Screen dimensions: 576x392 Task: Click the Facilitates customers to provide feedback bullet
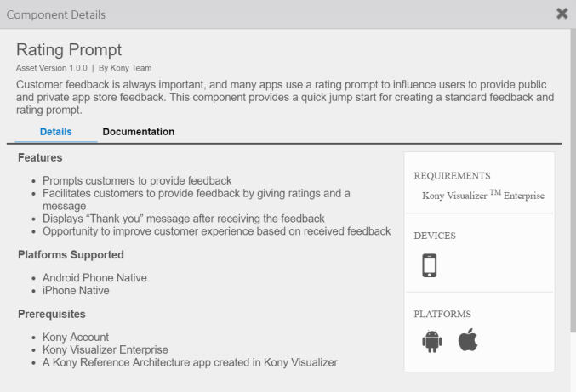tap(197, 200)
